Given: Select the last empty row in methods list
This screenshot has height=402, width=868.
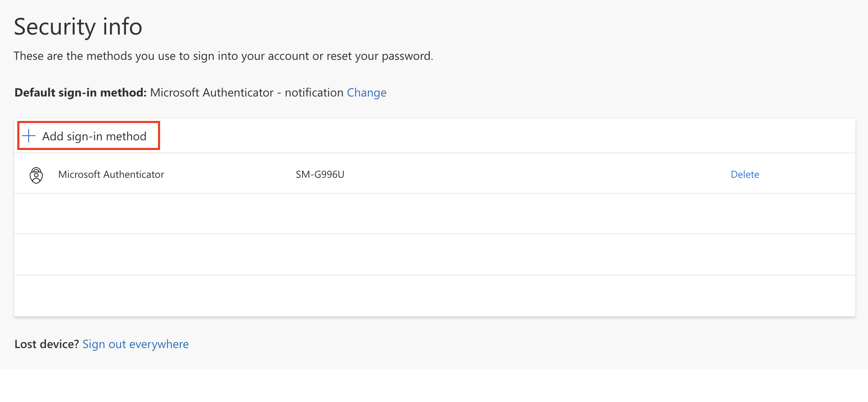Looking at the screenshot, I should pyautogui.click(x=434, y=296).
